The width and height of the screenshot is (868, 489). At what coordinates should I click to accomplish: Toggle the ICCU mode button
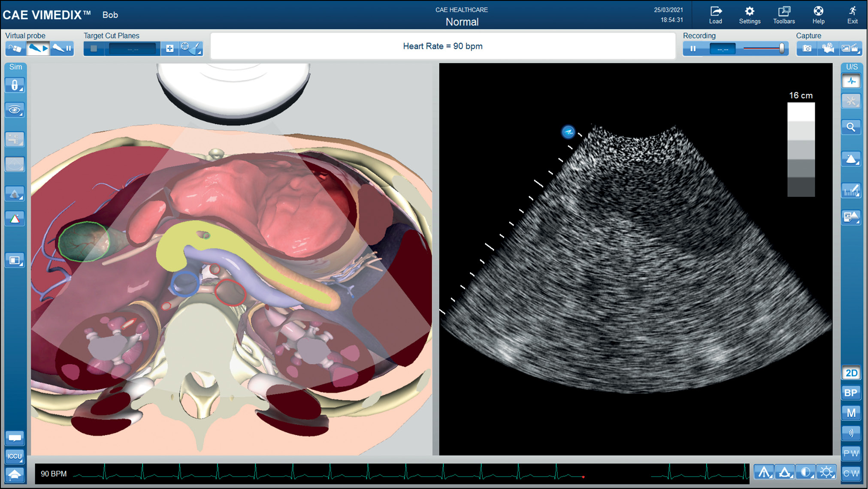pyautogui.click(x=15, y=456)
